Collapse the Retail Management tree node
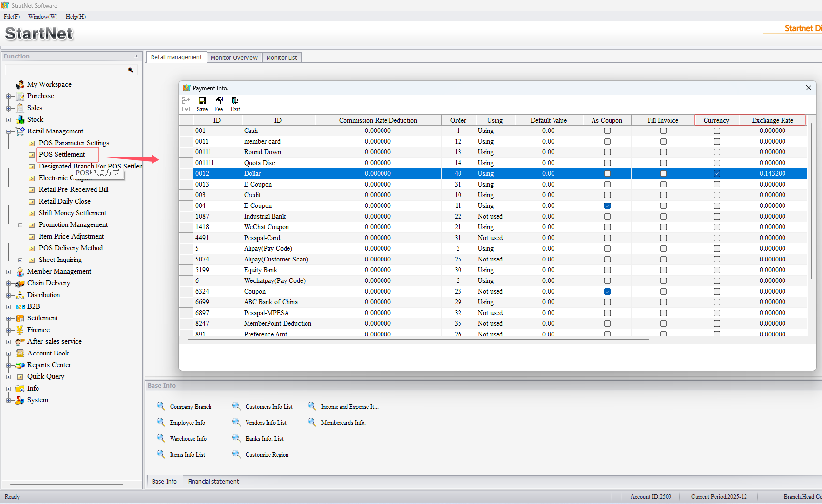 pyautogui.click(x=8, y=131)
